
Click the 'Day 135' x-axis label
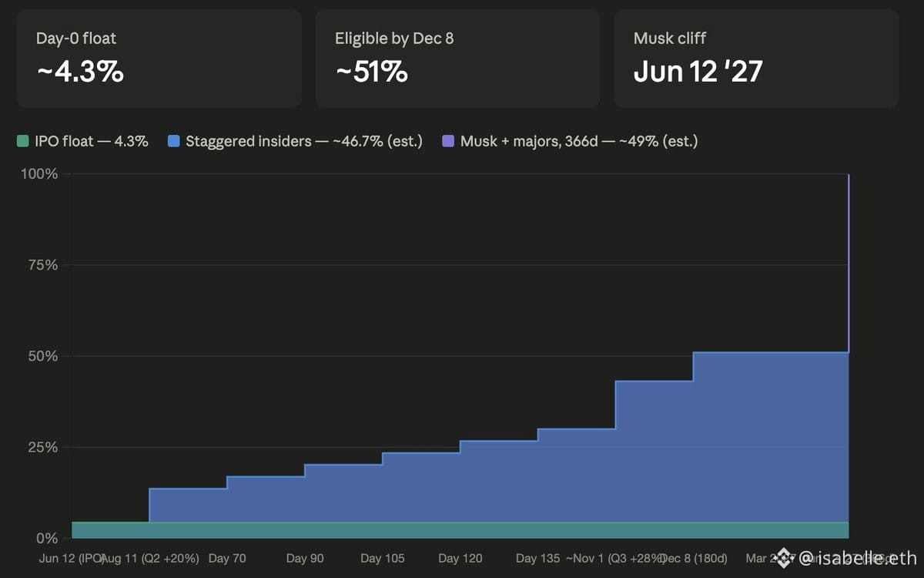538,558
